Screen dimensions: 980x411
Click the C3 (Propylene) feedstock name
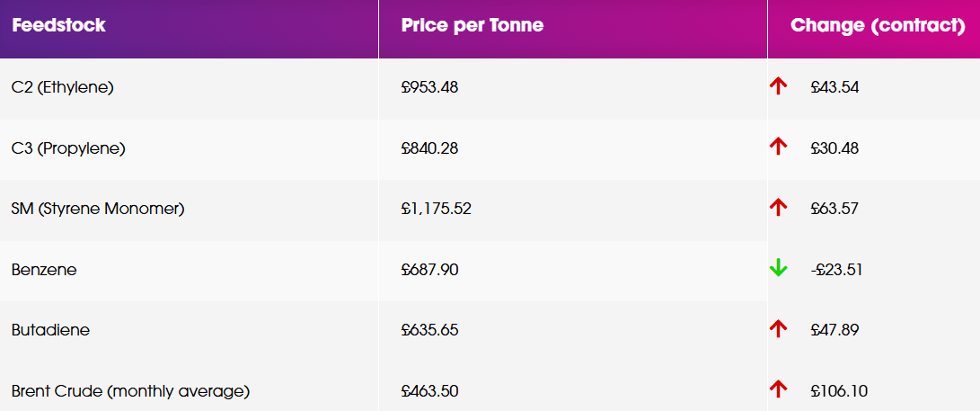coord(68,148)
